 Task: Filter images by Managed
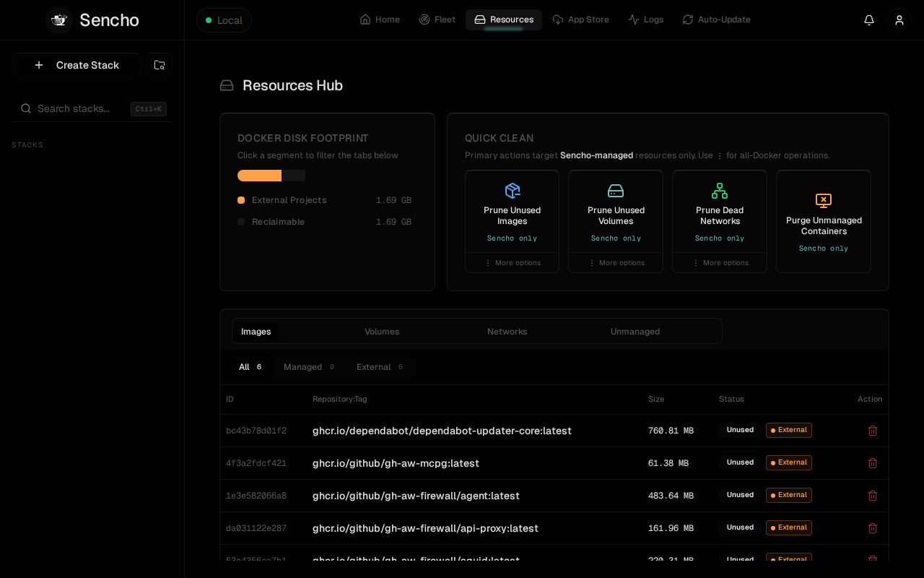pyautogui.click(x=310, y=367)
